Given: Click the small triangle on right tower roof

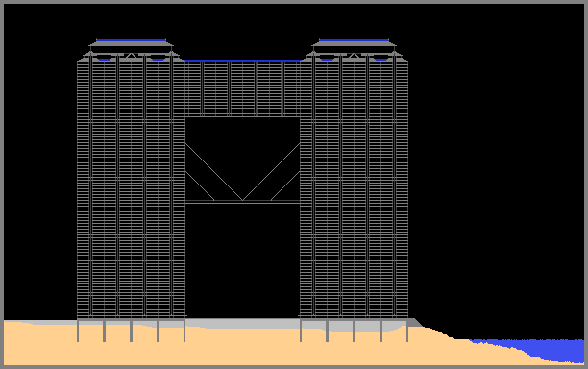Looking at the screenshot, I should point(354,56).
